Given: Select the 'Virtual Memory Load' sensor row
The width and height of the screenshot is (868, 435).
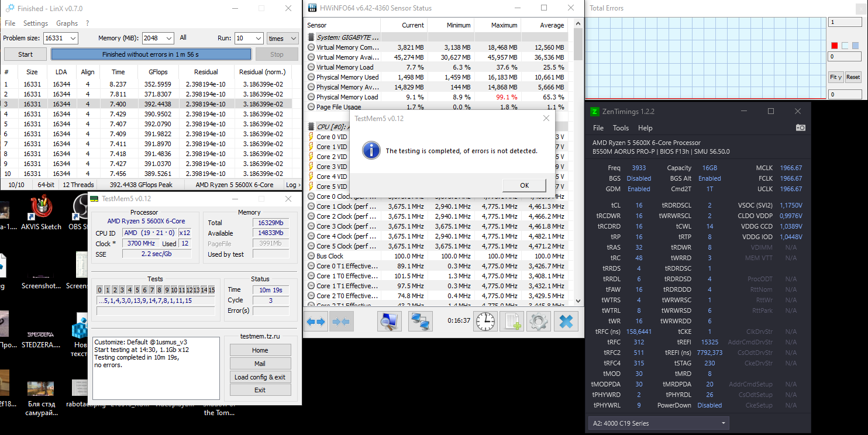Looking at the screenshot, I should (x=438, y=67).
